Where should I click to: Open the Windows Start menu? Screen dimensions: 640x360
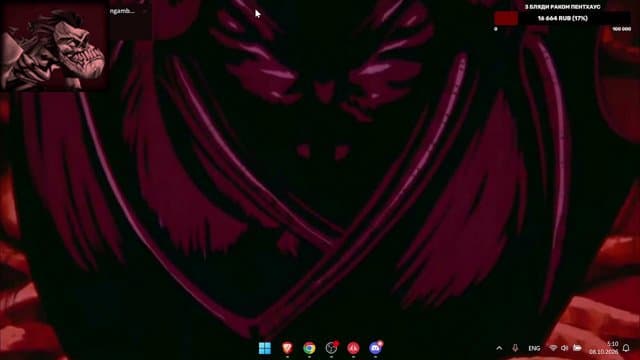(x=264, y=348)
